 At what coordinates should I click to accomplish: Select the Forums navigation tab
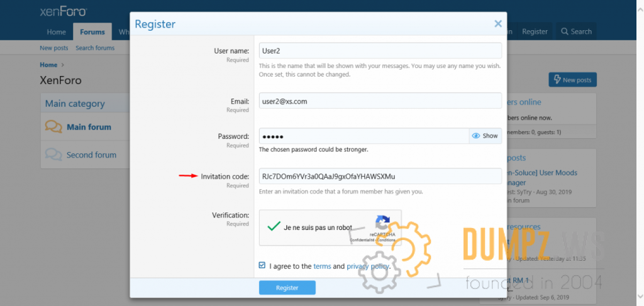pyautogui.click(x=92, y=32)
